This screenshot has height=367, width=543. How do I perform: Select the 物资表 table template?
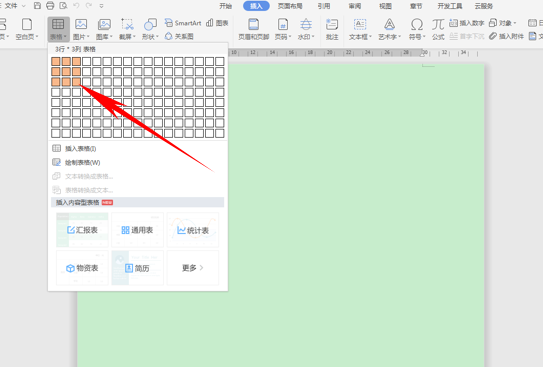(x=82, y=268)
